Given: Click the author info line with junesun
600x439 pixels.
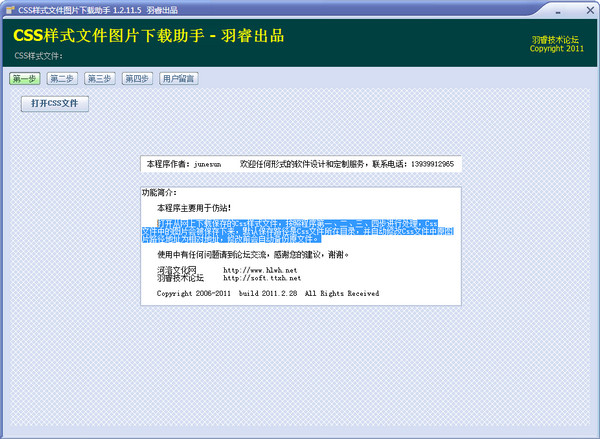Looking at the screenshot, I should coord(300,164).
